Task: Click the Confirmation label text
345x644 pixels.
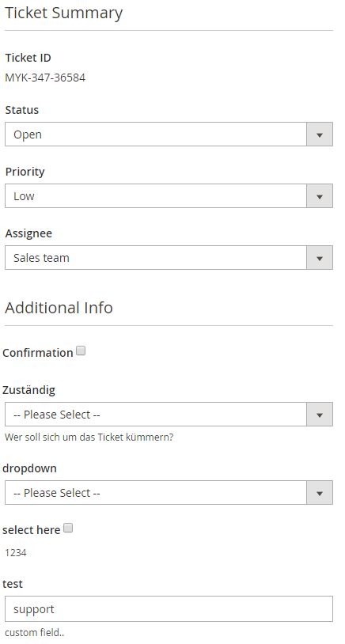Action: point(38,353)
